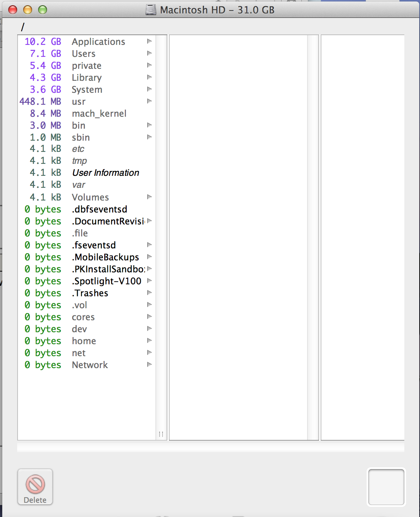Select the Applications row
Screen dimensions: 420x517
(87, 42)
